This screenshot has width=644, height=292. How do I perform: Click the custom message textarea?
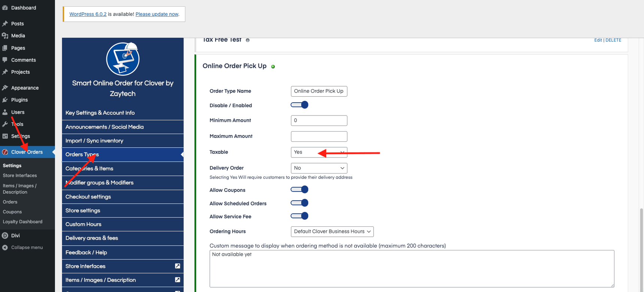[412, 269]
